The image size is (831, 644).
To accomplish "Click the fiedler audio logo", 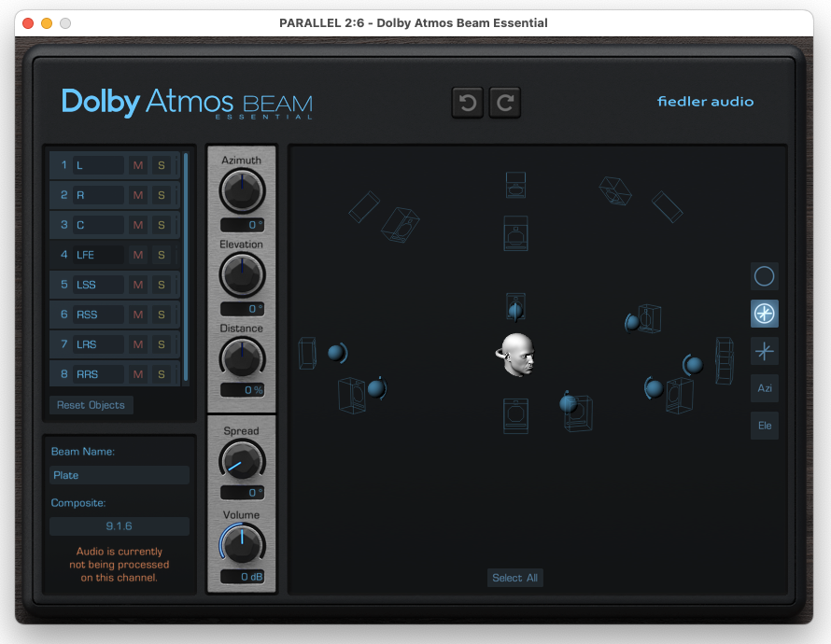I will pos(705,101).
